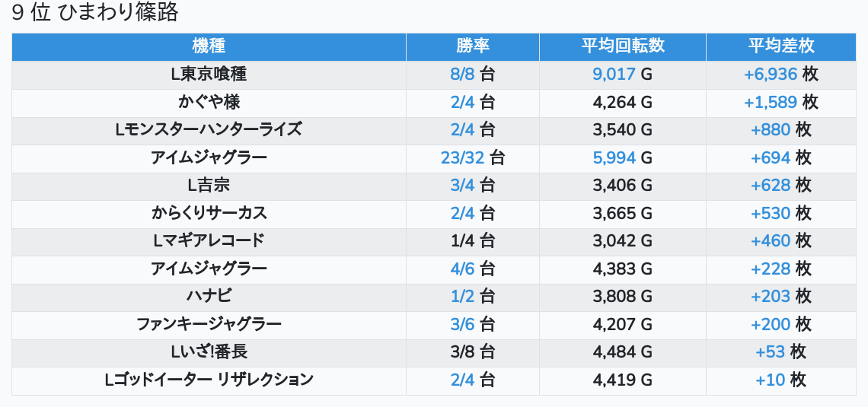This screenshot has height=407, width=868.
Task: Click the からくりサーカス machine name
Action: (209, 213)
